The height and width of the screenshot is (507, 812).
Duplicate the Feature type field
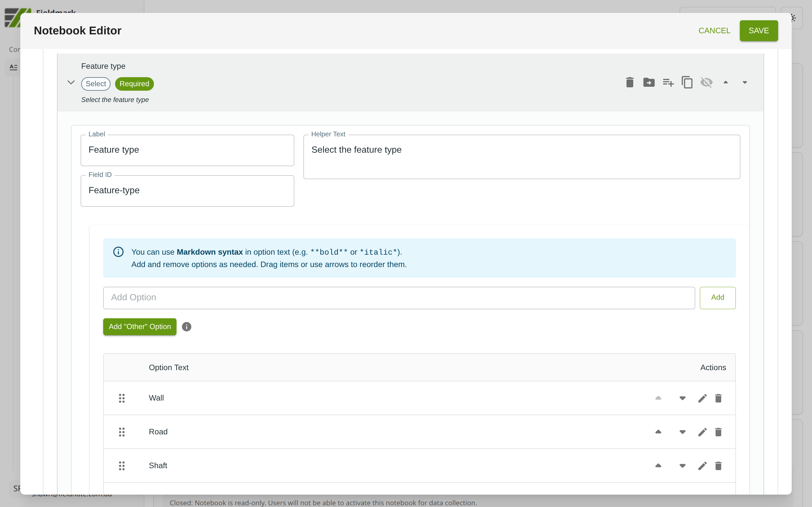pyautogui.click(x=687, y=82)
